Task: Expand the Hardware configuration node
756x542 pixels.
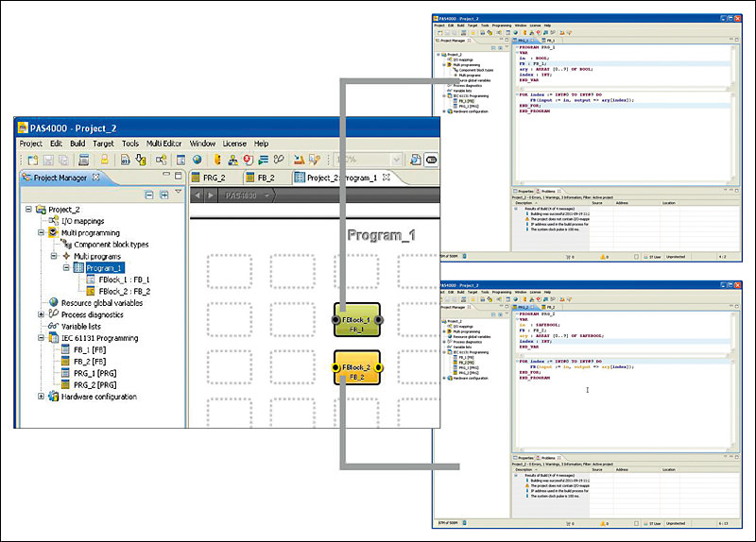Action: click(41, 397)
